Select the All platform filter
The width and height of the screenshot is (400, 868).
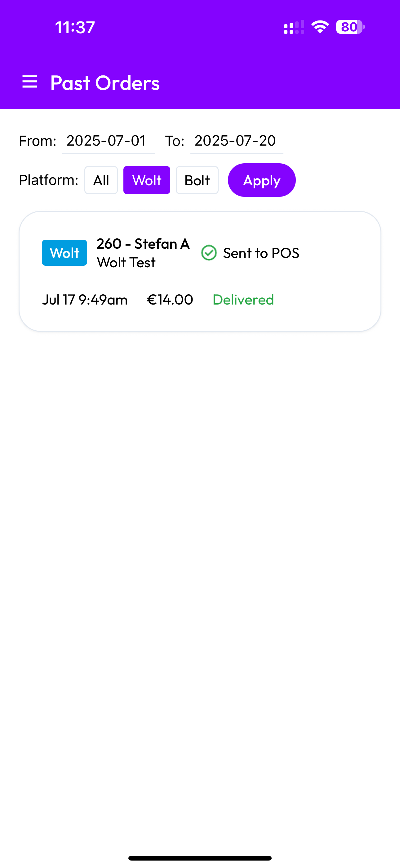coord(101,180)
